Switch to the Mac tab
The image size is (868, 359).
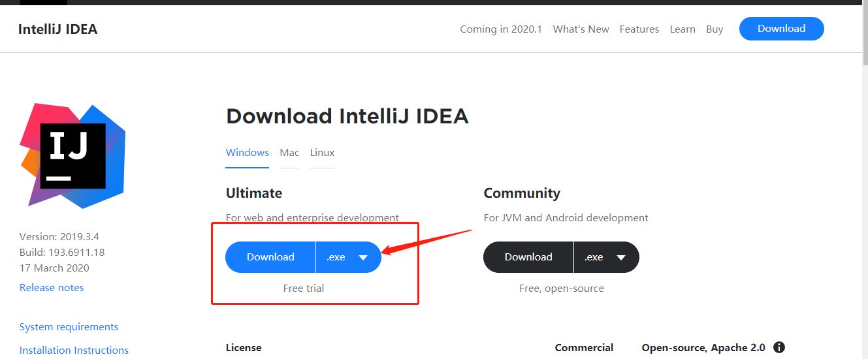coord(289,153)
